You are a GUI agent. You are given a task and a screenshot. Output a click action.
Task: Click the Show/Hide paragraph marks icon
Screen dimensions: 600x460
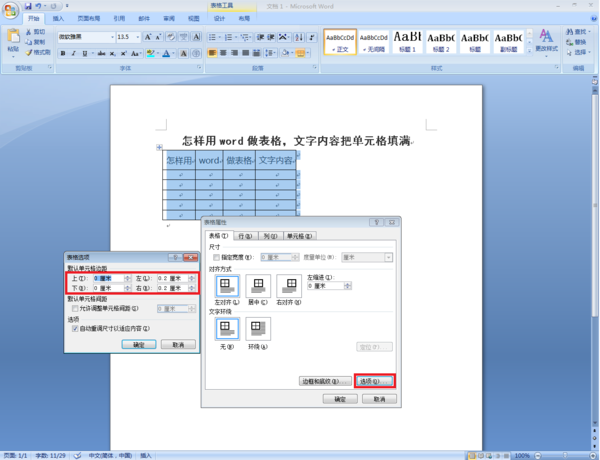pos(312,37)
